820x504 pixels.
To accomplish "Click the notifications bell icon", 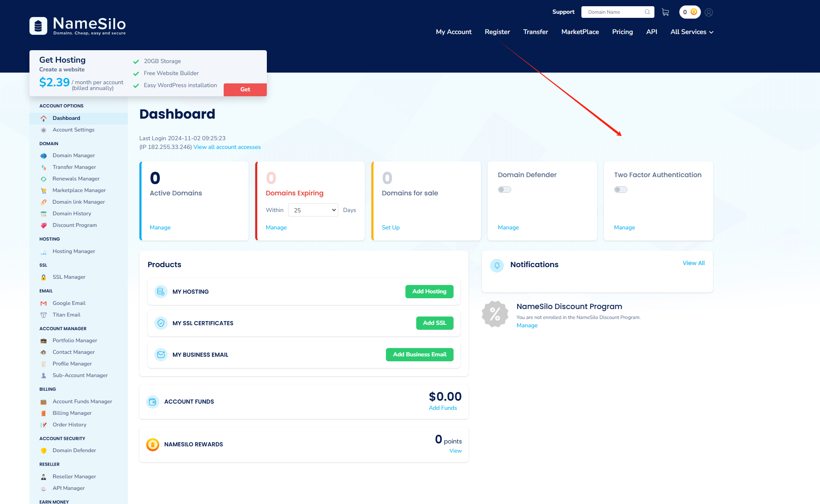I will click(x=497, y=265).
